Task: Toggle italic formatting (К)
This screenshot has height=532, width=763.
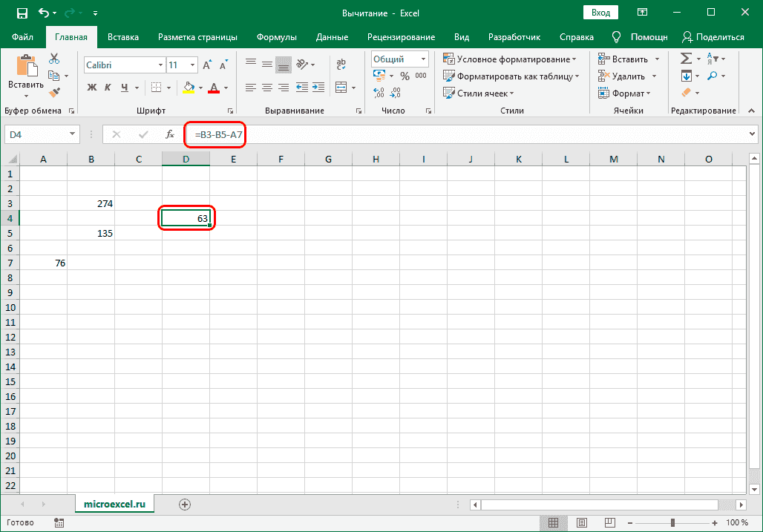Action: (106, 88)
